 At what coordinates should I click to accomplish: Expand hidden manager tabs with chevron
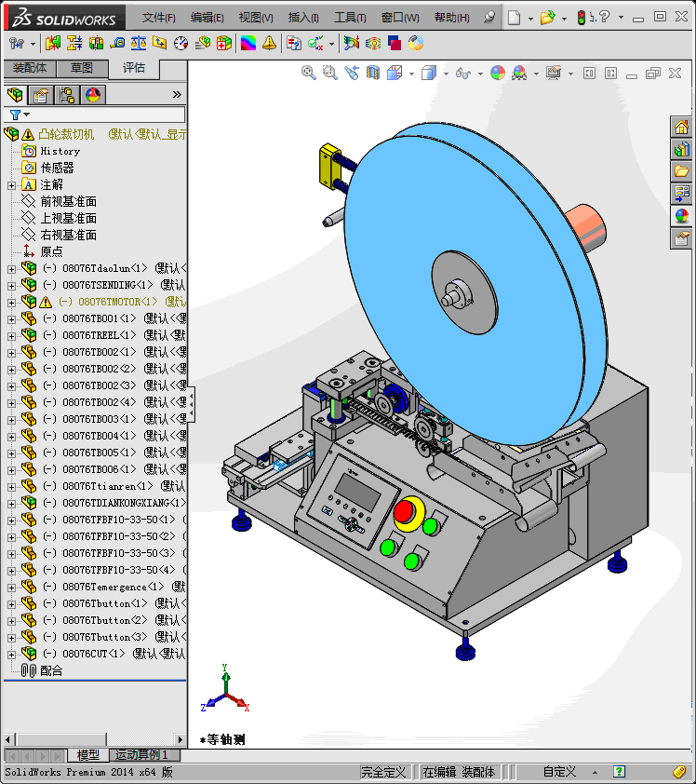[177, 94]
